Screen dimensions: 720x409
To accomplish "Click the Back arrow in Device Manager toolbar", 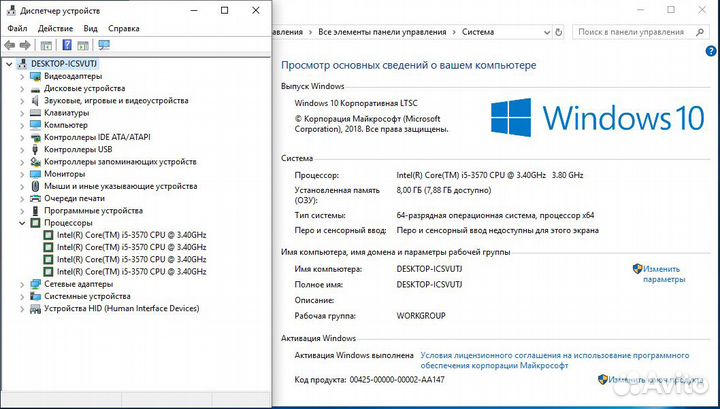I will coord(9,45).
